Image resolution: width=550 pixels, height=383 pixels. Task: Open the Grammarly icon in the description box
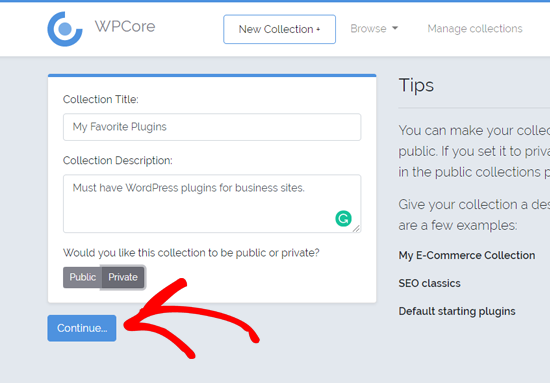(x=343, y=219)
